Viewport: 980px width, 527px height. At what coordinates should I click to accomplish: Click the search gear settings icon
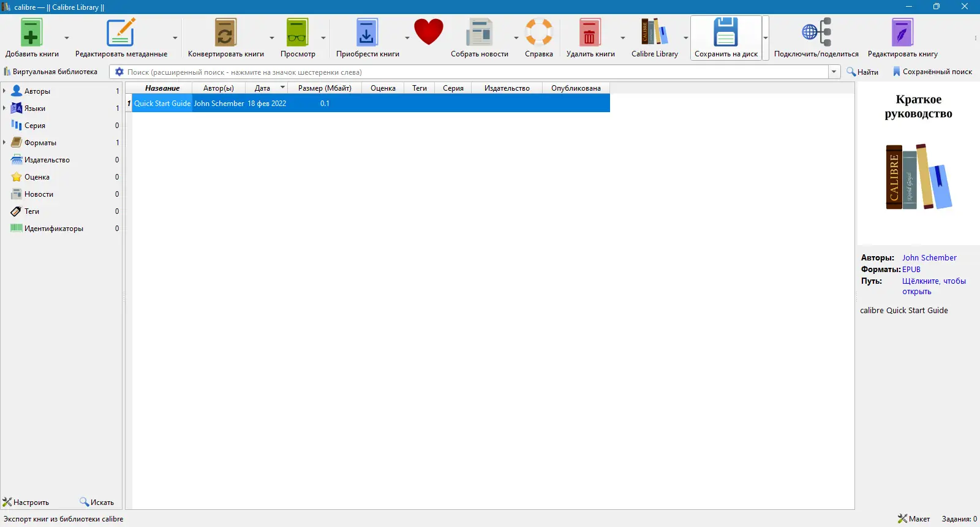[x=119, y=72]
